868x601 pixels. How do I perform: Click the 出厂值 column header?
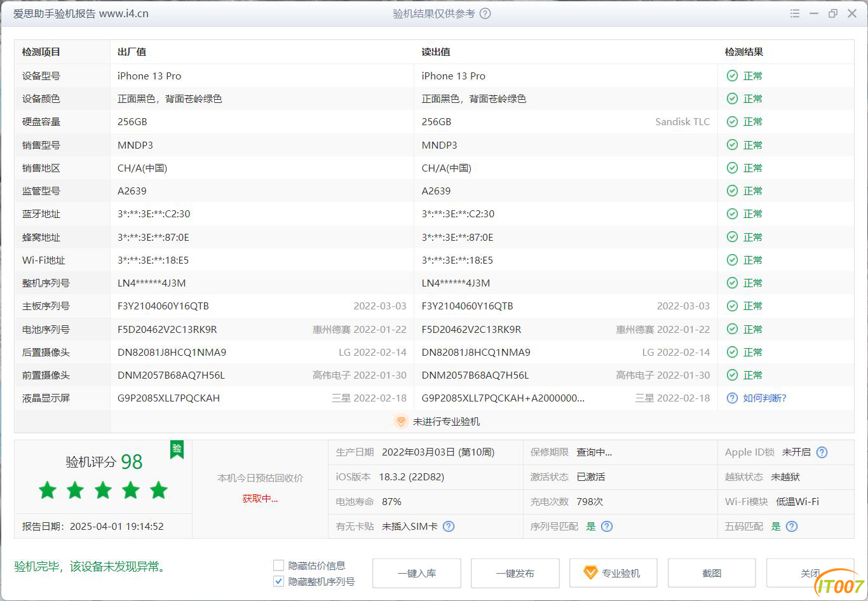[132, 52]
